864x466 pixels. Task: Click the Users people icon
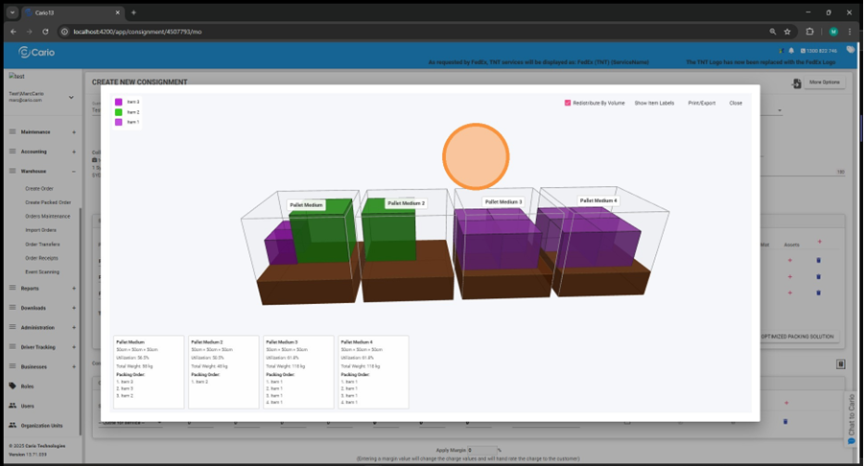pyautogui.click(x=11, y=405)
